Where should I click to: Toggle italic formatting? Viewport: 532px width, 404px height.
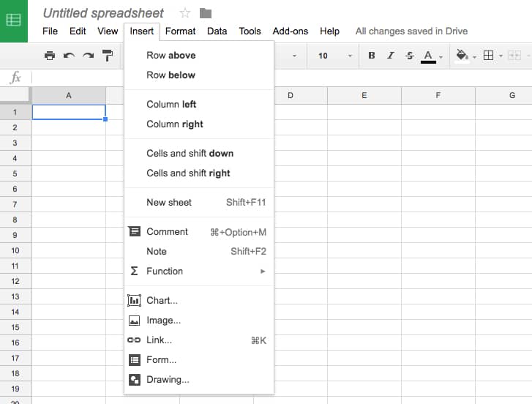(391, 56)
